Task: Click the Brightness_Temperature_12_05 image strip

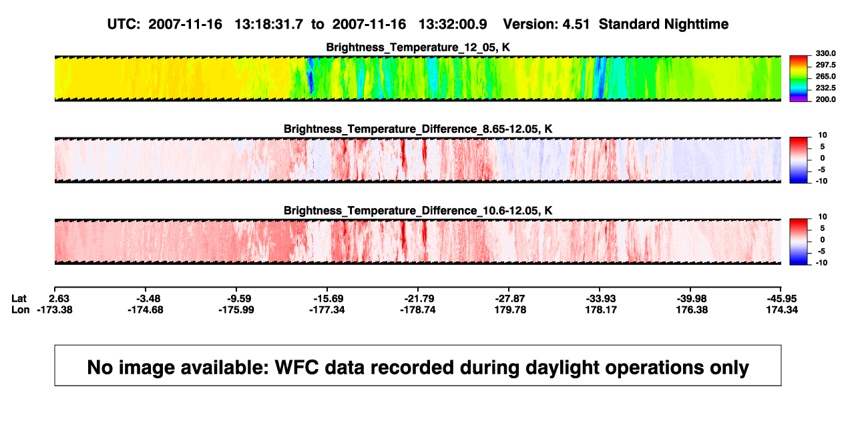Action: click(x=418, y=78)
